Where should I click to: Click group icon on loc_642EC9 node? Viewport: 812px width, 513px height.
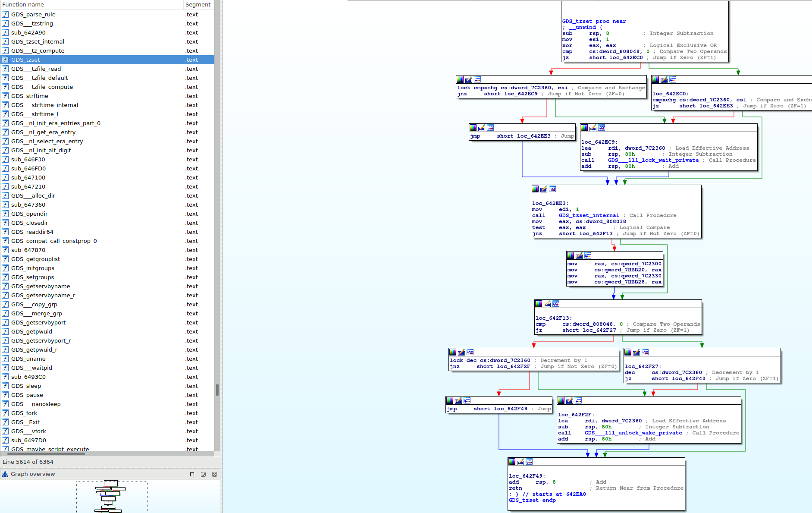click(602, 128)
